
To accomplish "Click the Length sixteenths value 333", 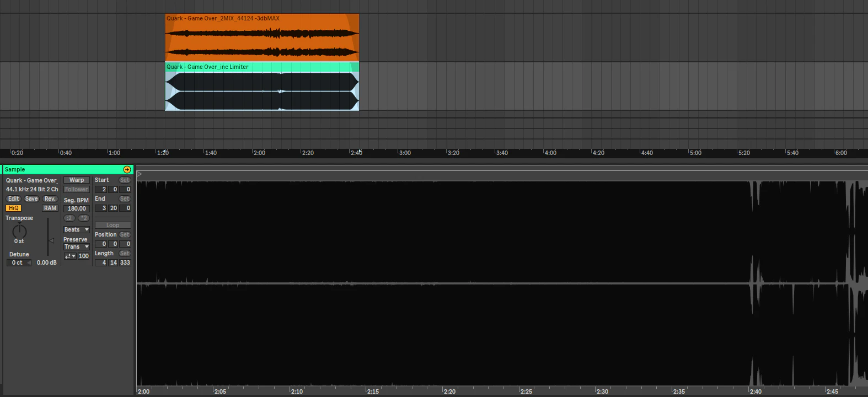I will (125, 262).
